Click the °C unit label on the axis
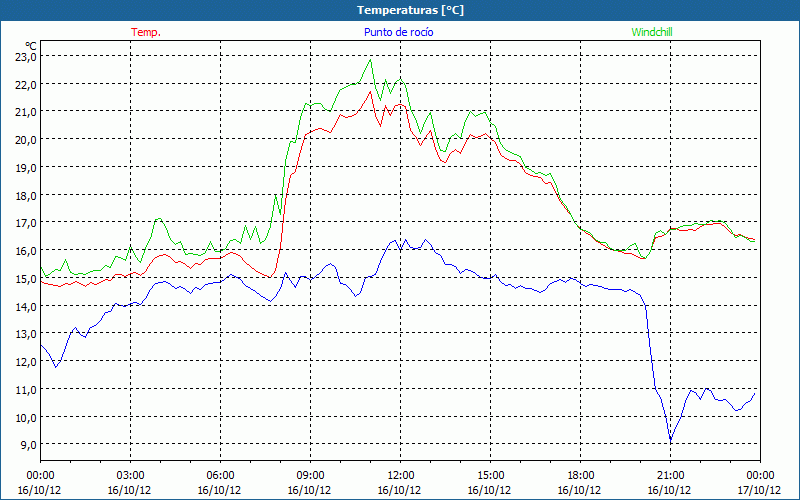Viewport: 800px width, 500px height. coord(31,46)
